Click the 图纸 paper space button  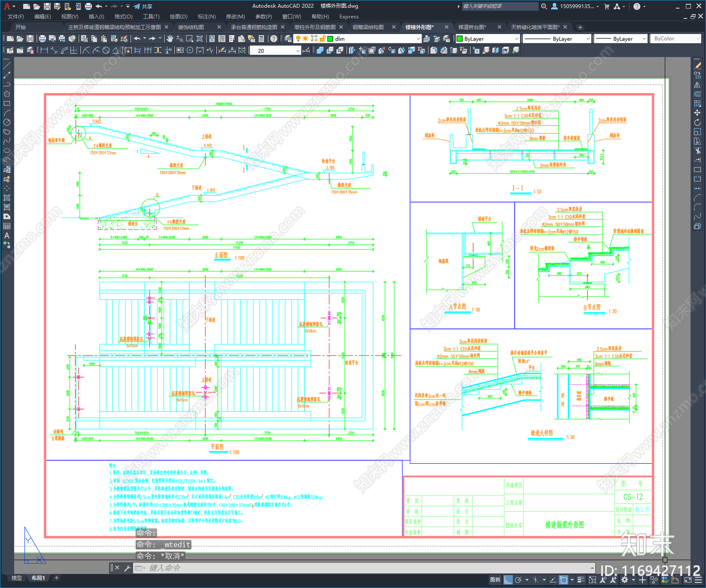click(495, 580)
